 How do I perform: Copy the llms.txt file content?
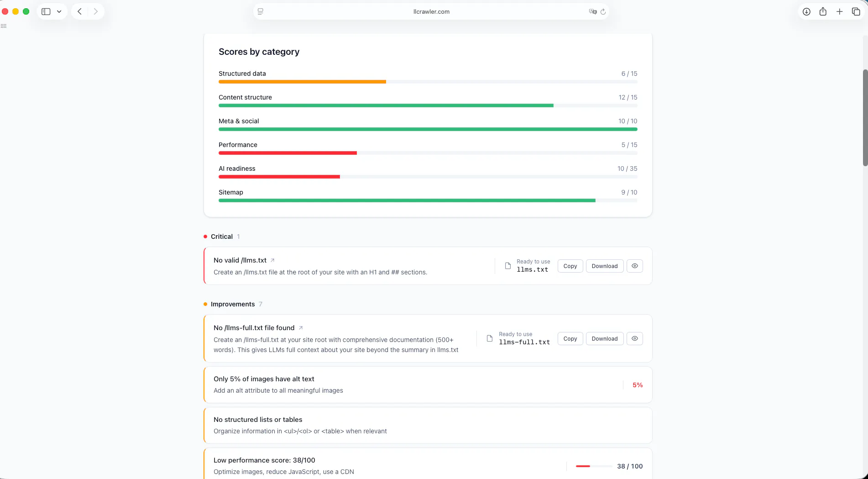pos(570,266)
